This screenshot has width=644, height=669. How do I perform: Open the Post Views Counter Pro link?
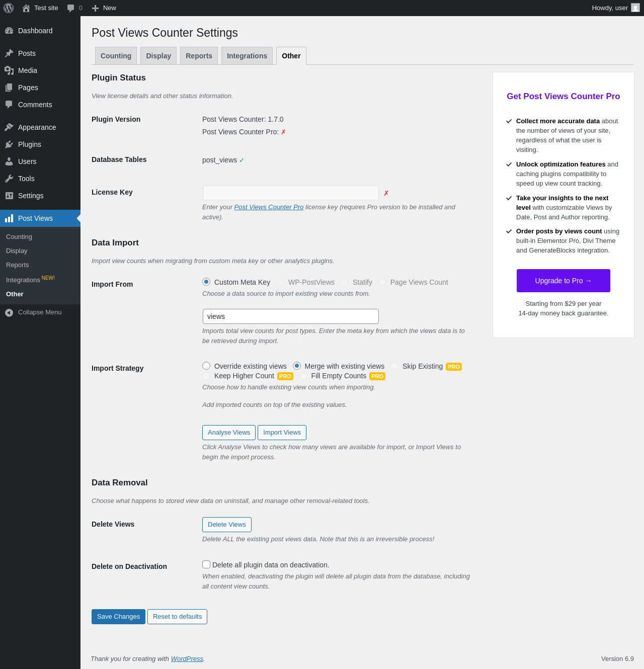click(269, 207)
